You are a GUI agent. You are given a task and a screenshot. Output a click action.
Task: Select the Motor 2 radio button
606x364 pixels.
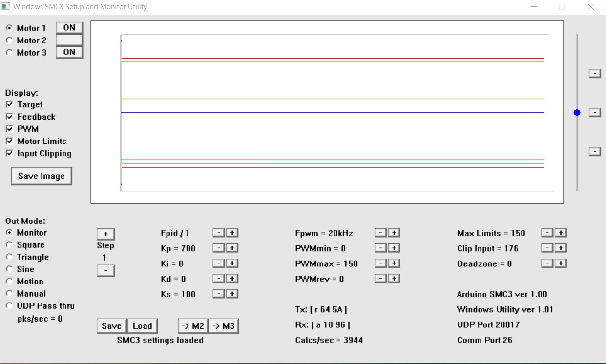tap(9, 40)
